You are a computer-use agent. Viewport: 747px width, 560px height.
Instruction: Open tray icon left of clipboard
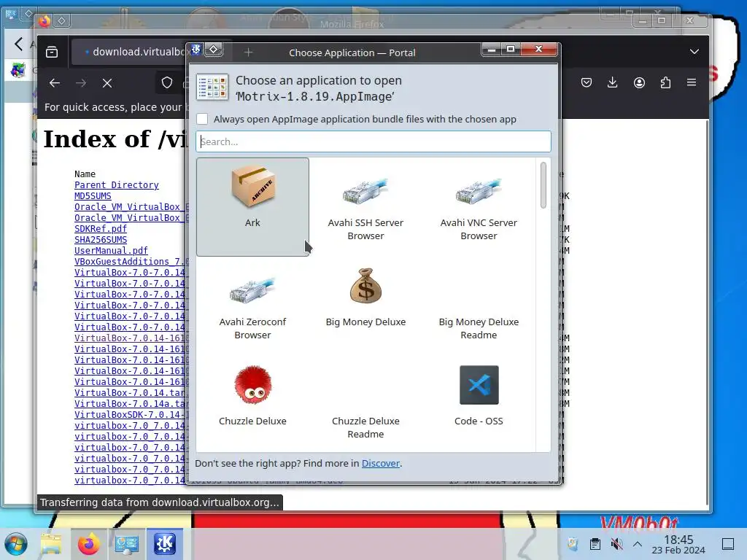click(573, 544)
